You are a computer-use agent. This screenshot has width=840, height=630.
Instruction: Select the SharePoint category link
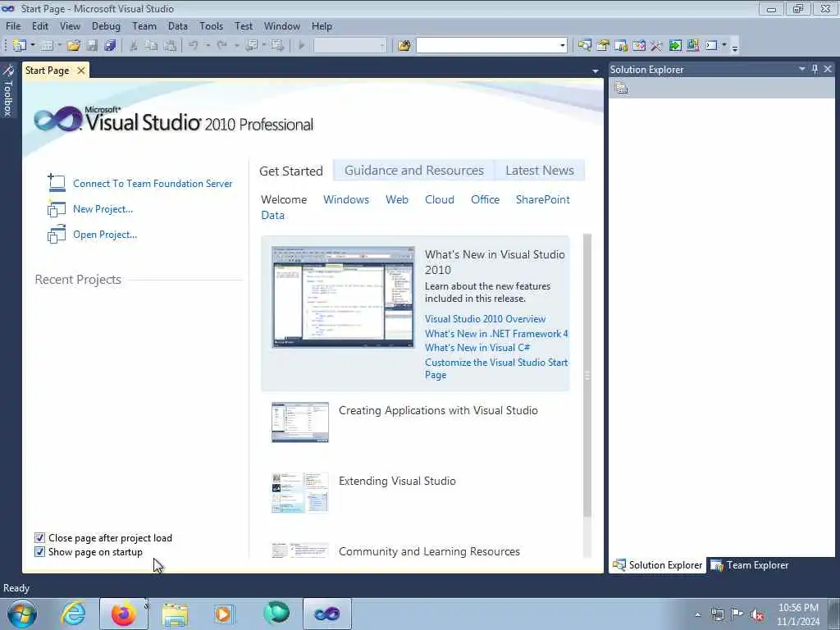coord(543,199)
